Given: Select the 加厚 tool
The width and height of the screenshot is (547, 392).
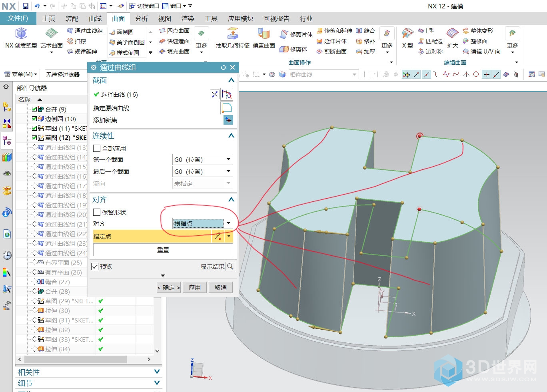Looking at the screenshot, I should 365,52.
